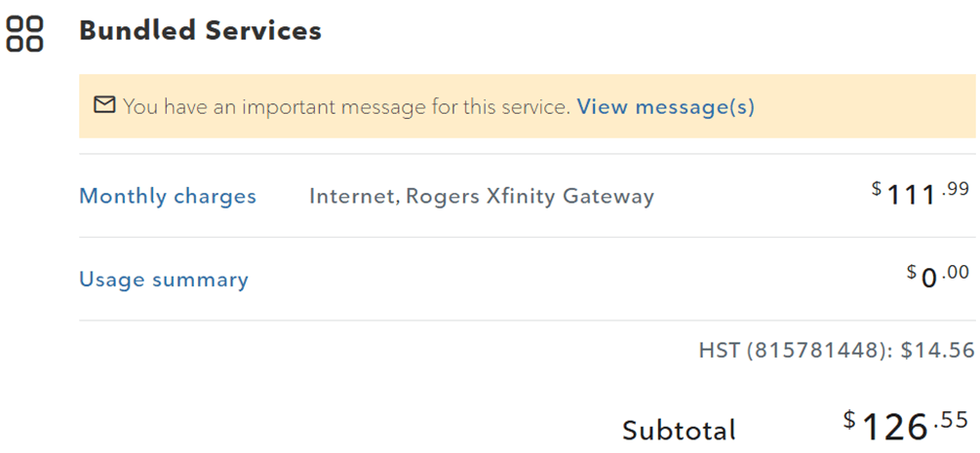Screen dimensions: 980x453
Task: Click the Subtotal label
Action: (679, 430)
